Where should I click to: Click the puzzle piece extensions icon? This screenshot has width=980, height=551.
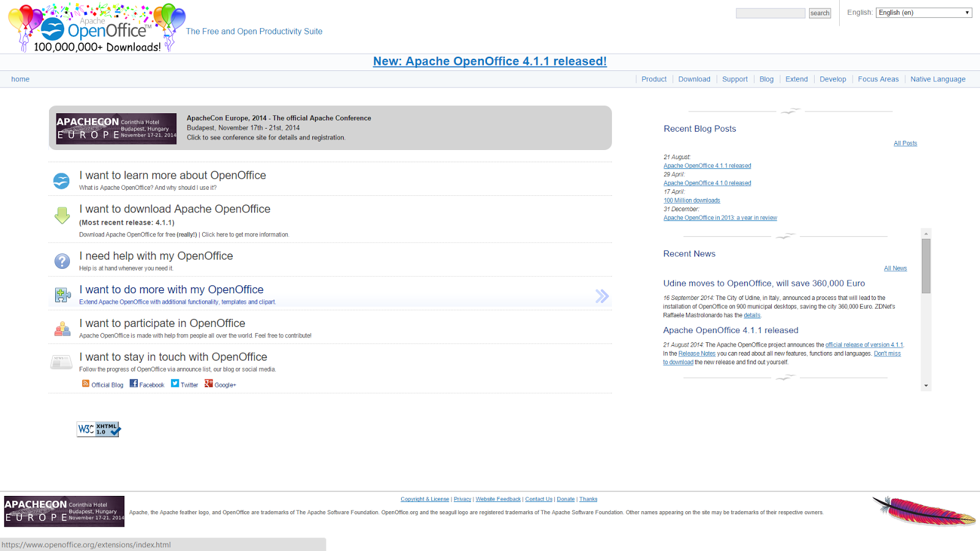[x=62, y=295]
